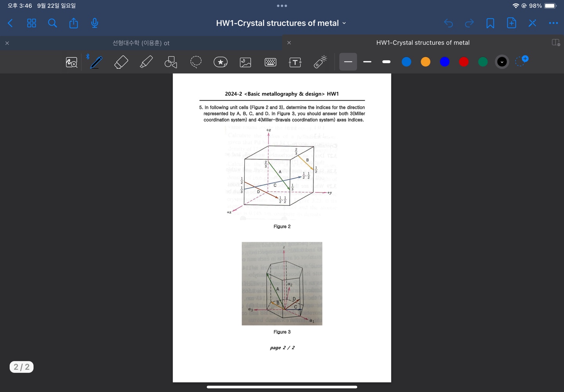Choose the medium stroke width
Screen dimensions: 564x392
(367, 62)
